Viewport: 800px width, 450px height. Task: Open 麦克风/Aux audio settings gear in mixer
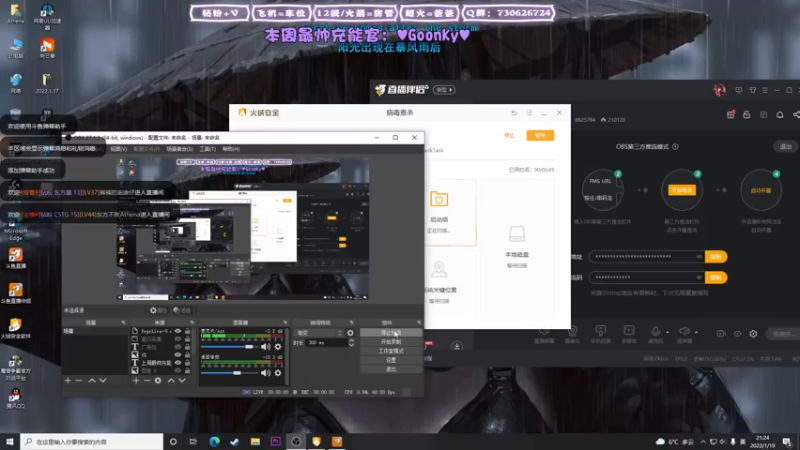[x=278, y=347]
